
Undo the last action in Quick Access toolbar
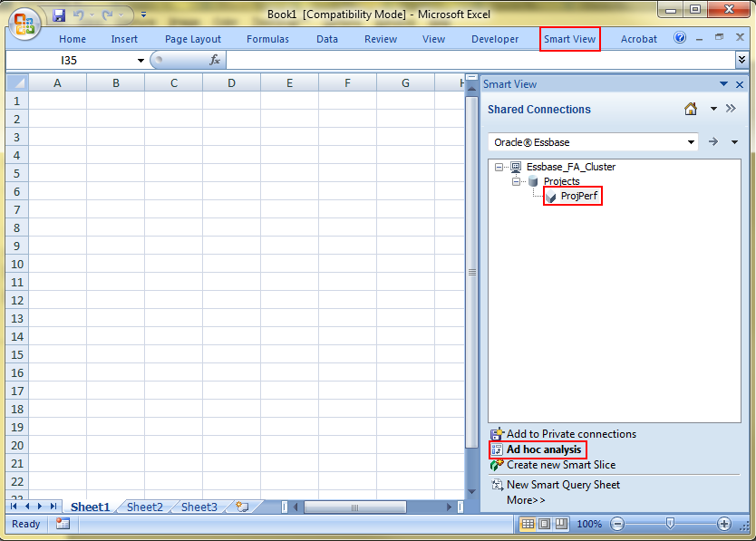click(x=78, y=15)
